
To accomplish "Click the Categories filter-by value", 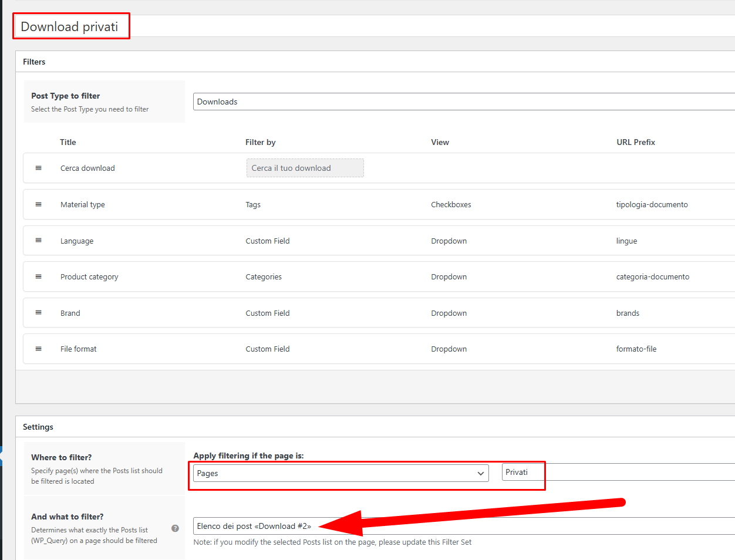I will tap(264, 276).
